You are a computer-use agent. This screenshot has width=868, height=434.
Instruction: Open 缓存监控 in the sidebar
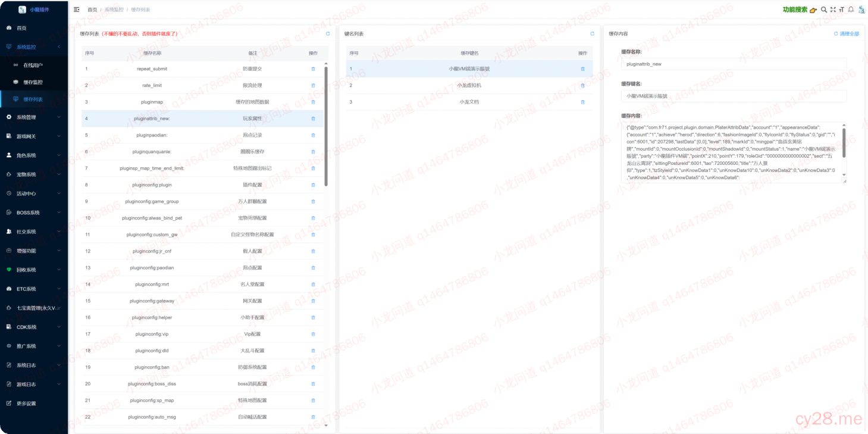point(33,82)
